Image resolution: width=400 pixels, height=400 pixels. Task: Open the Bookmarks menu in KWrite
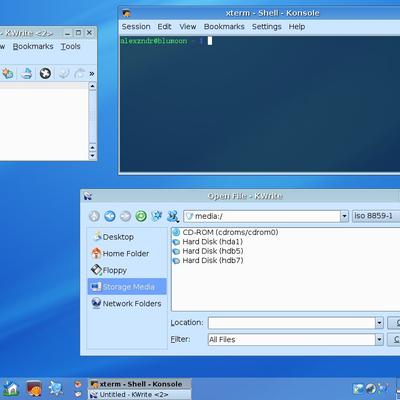pos(33,46)
